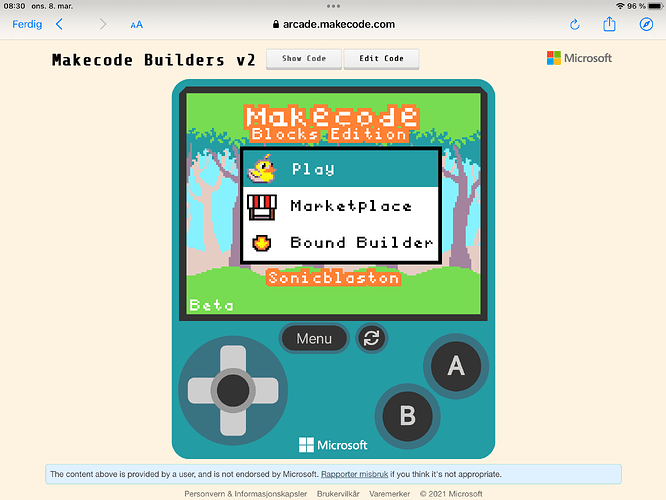Tap the D-pad center joystick
Screen dimensions: 666x500
point(233,390)
